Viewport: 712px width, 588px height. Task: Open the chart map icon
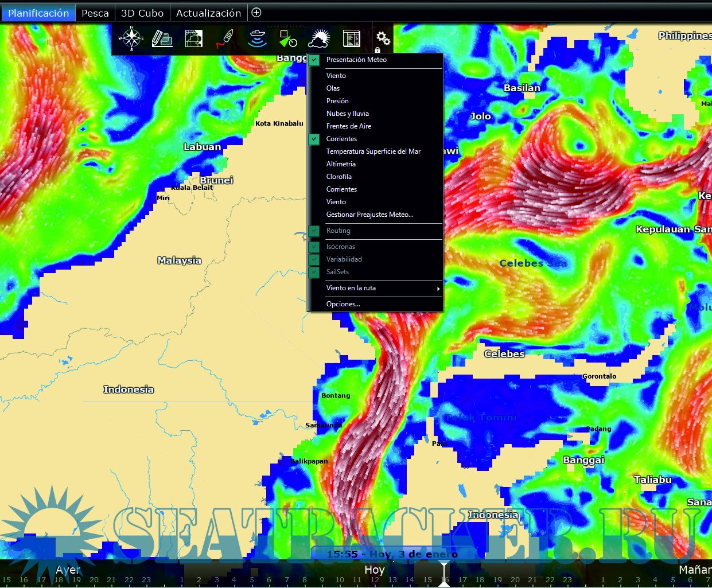click(194, 38)
